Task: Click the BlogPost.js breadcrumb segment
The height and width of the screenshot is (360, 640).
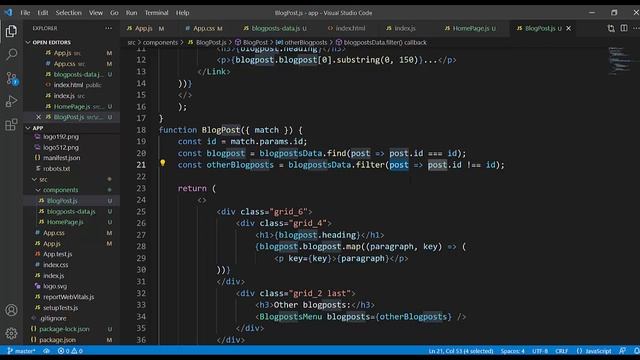Action: tap(211, 42)
